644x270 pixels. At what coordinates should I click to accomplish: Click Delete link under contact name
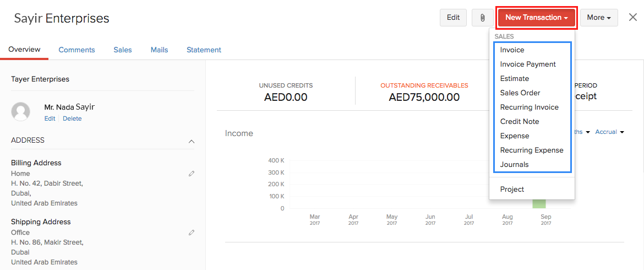(72, 118)
